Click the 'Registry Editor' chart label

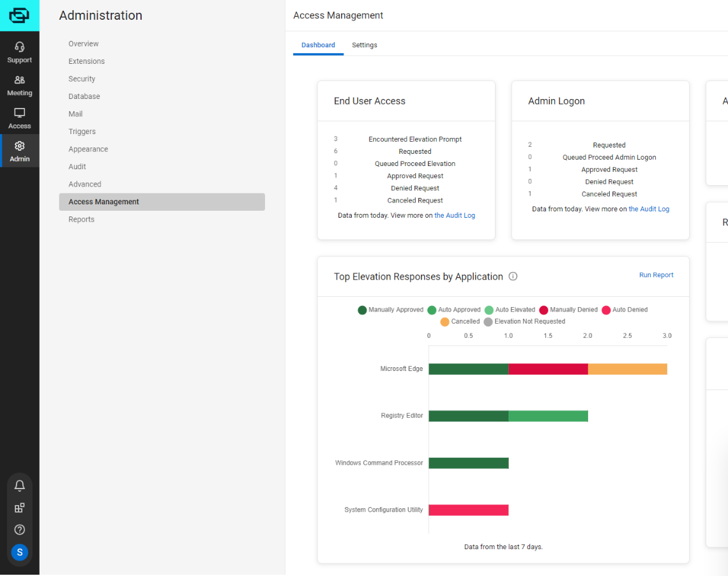[402, 416]
